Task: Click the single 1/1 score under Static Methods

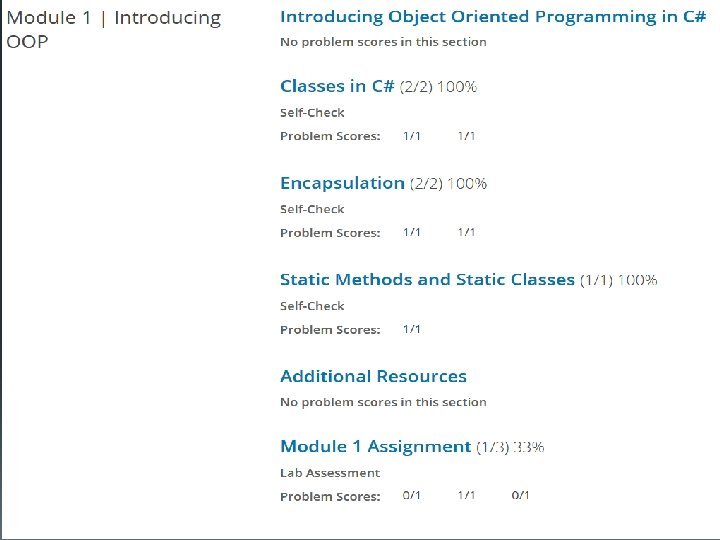Action: (411, 329)
